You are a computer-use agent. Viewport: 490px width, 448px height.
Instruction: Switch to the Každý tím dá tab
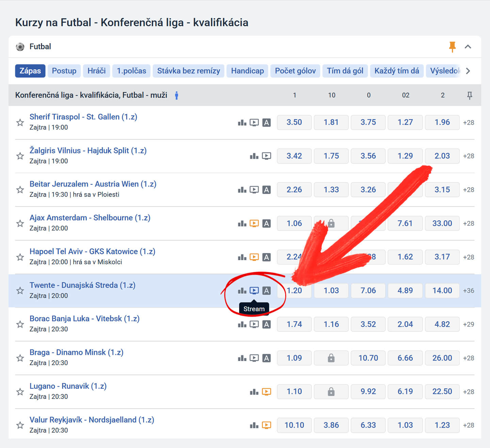point(397,71)
